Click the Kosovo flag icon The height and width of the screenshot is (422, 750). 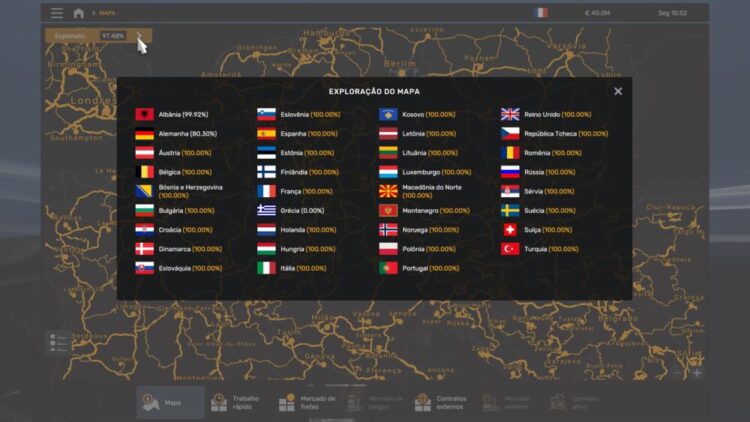[x=388, y=114]
